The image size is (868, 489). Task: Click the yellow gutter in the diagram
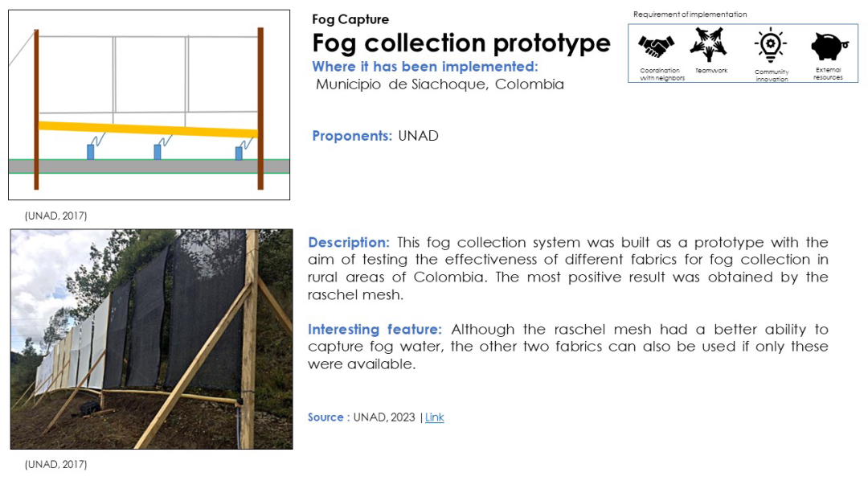[148, 129]
